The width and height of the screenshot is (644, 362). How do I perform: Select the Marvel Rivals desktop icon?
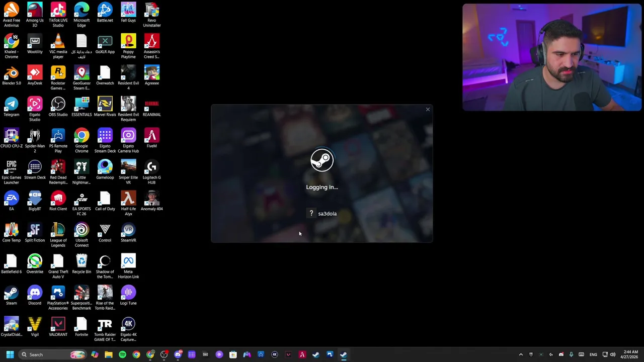coord(105,107)
